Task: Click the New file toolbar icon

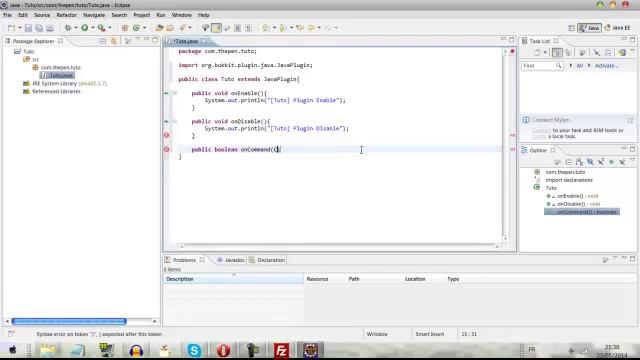Action: (x=11, y=28)
